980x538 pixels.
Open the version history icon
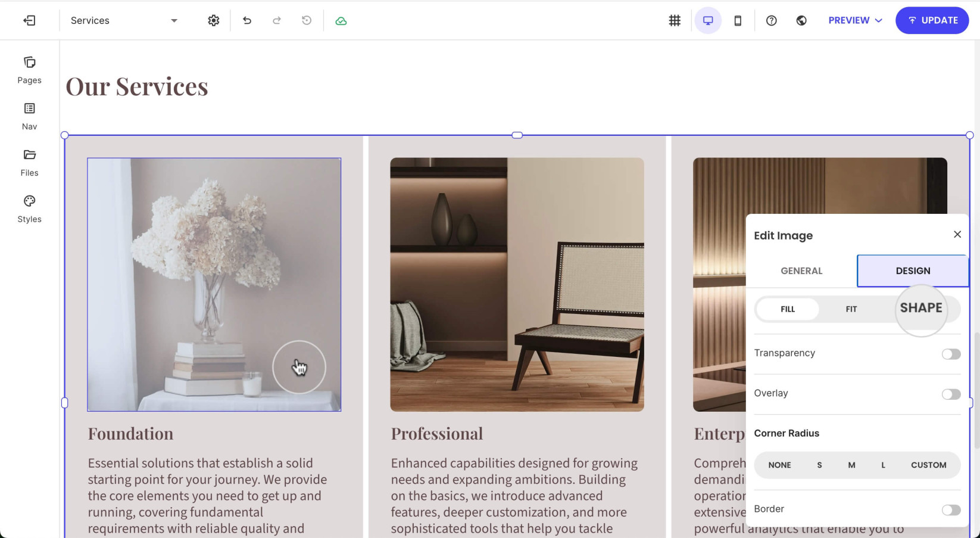[307, 20]
